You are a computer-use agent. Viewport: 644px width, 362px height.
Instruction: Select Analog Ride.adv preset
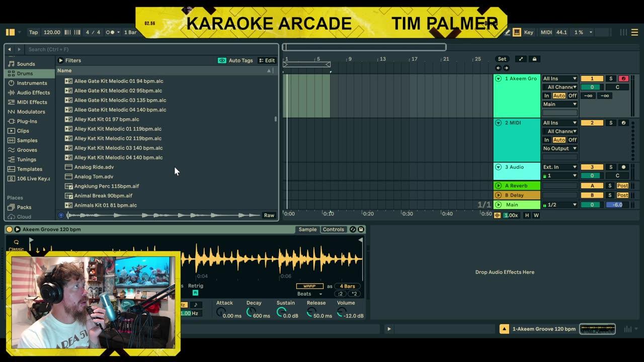(94, 167)
